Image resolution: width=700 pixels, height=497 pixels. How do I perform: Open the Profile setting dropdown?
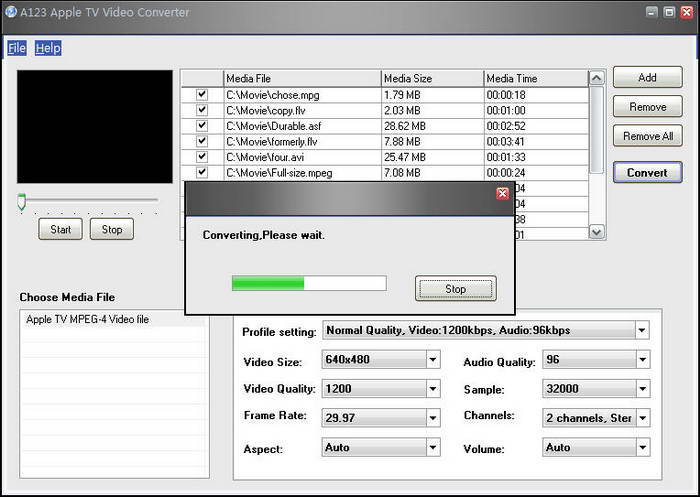pos(642,330)
